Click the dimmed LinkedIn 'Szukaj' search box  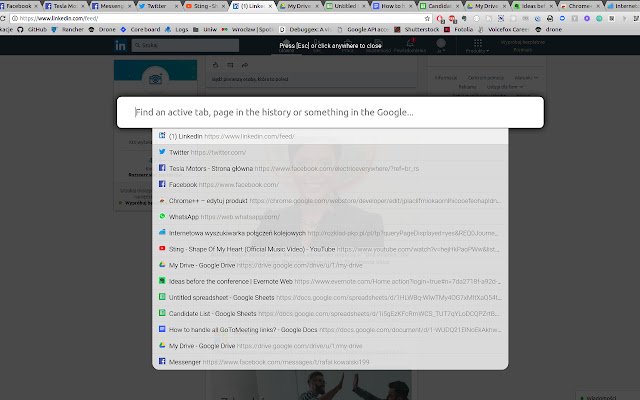click(185, 45)
